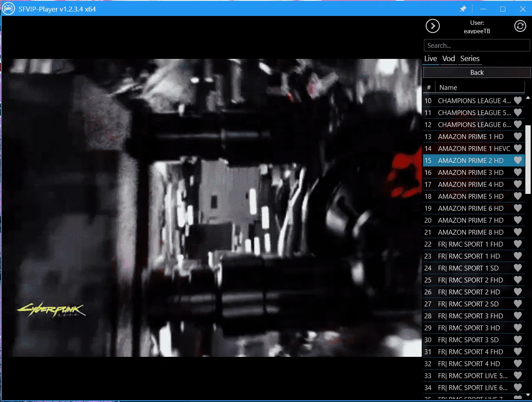Heart icon for FR| RMC SPORT 3 SD

pyautogui.click(x=517, y=340)
